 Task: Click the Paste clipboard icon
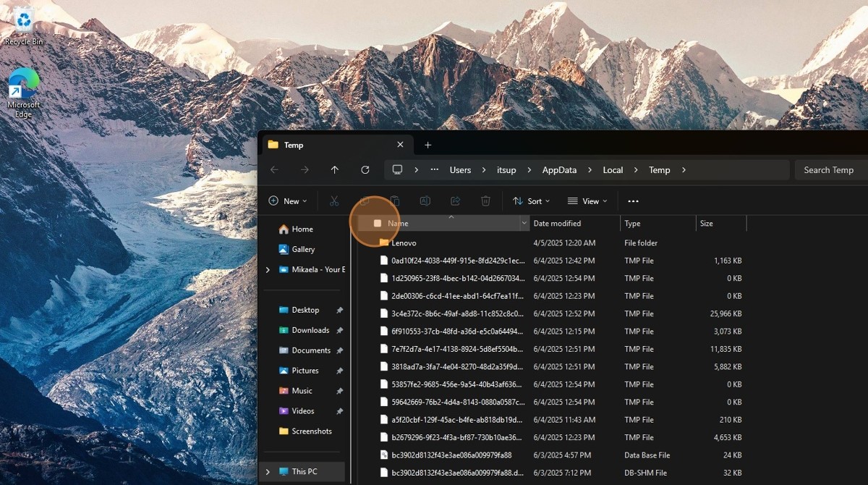(x=394, y=201)
